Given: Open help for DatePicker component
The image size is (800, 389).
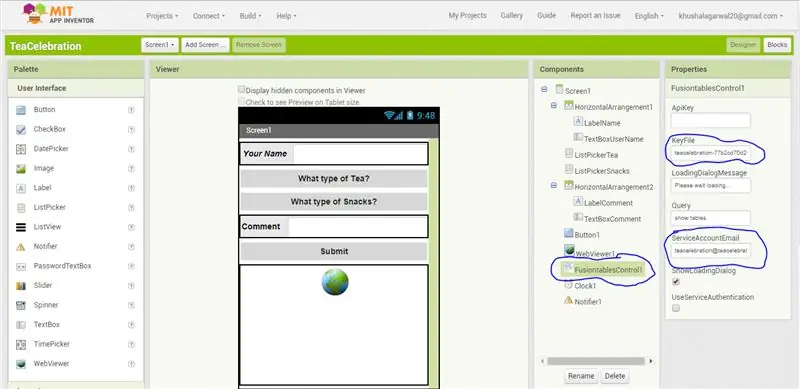Looking at the screenshot, I should pos(131,149).
